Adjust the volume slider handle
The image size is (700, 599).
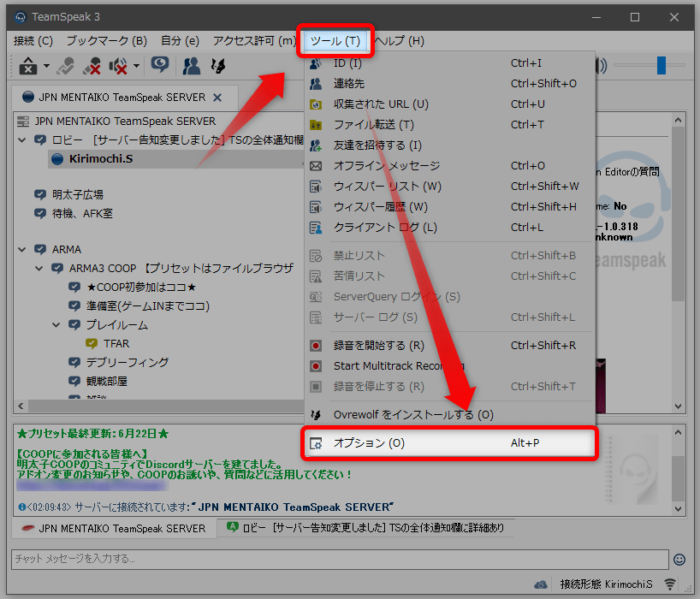pyautogui.click(x=661, y=65)
